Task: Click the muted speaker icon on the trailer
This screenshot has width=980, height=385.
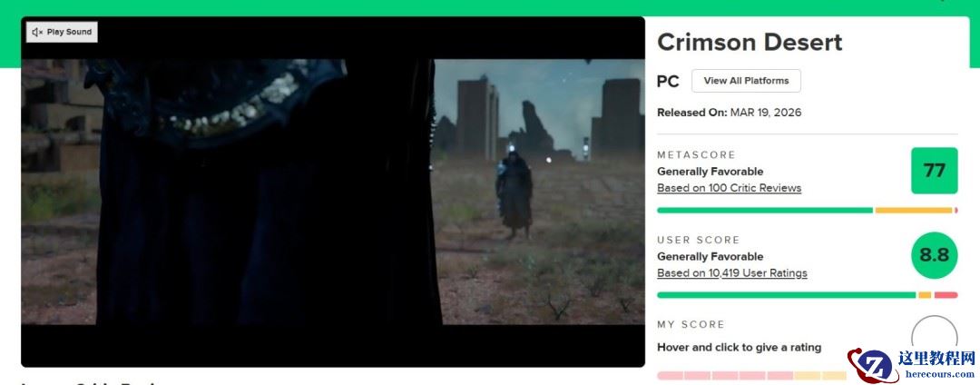Action: (37, 32)
